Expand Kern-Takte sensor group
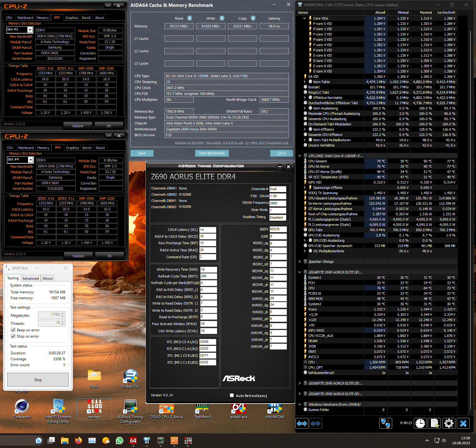Screen dimensions: 476x448 click(x=305, y=82)
